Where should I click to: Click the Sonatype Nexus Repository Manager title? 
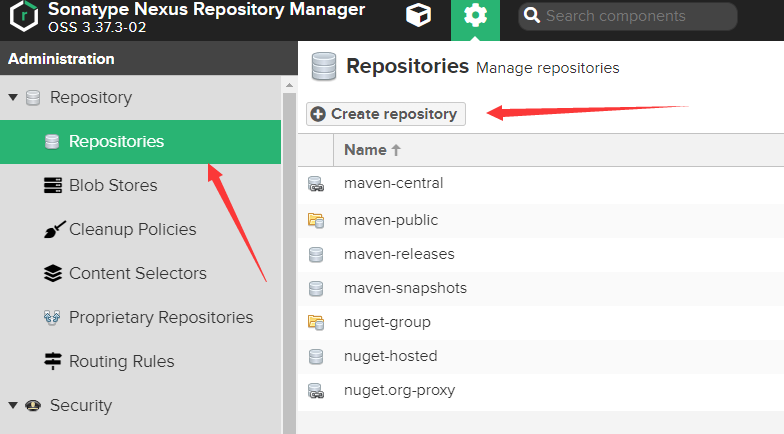[x=206, y=9]
